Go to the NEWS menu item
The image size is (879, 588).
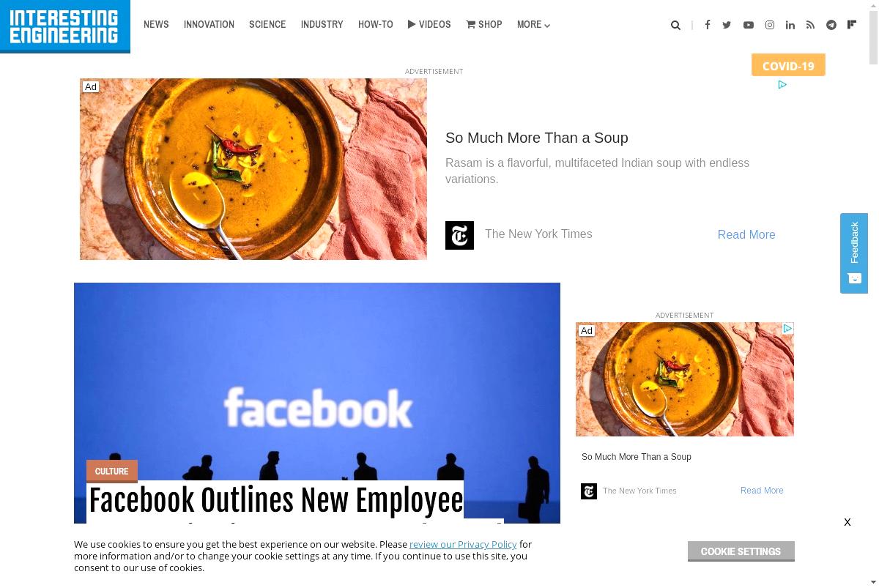(x=156, y=25)
